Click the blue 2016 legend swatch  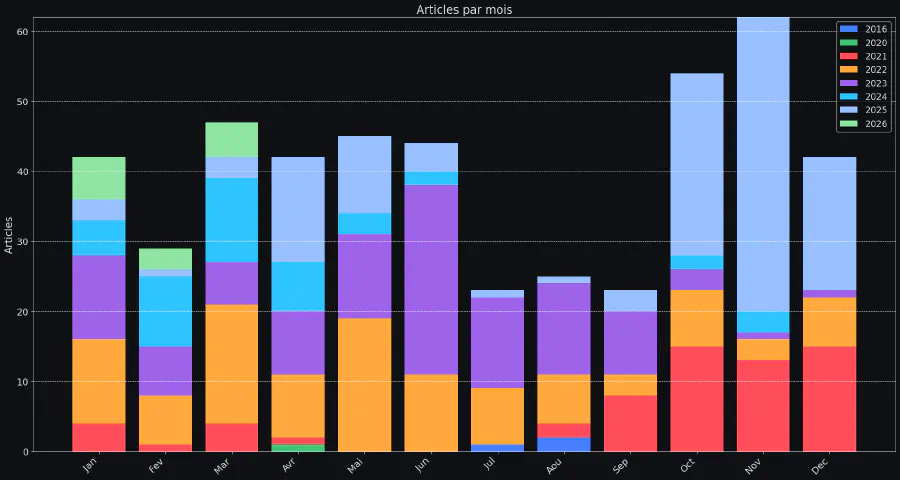click(850, 30)
